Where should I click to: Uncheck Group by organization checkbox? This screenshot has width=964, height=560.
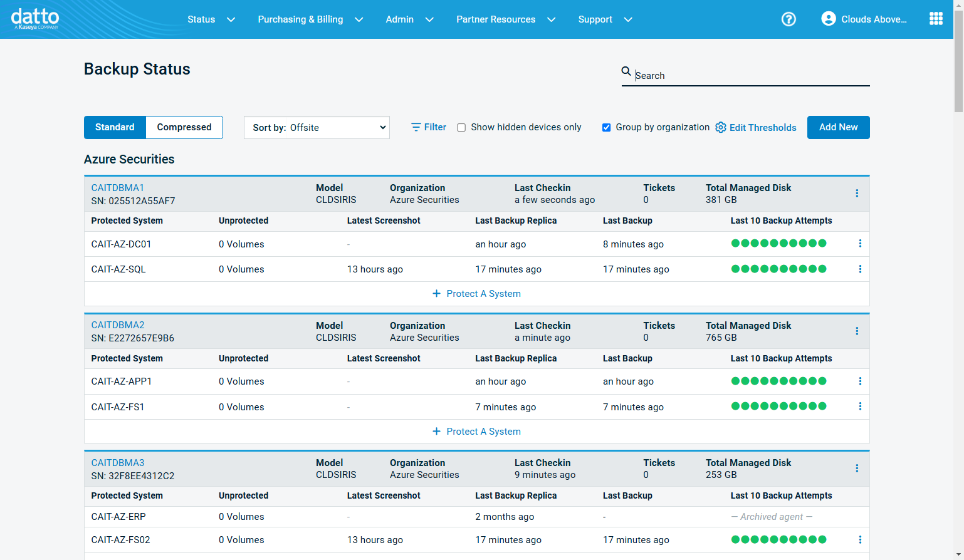[x=606, y=128]
